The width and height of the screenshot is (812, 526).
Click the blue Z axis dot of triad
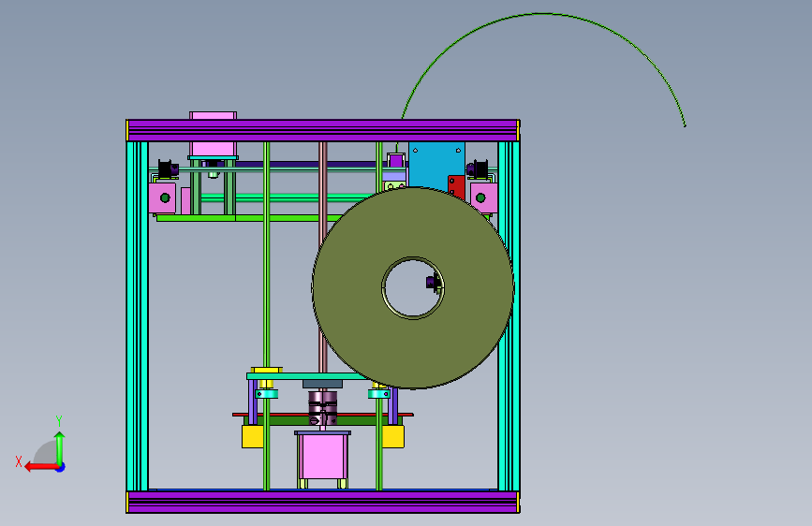tap(61, 467)
